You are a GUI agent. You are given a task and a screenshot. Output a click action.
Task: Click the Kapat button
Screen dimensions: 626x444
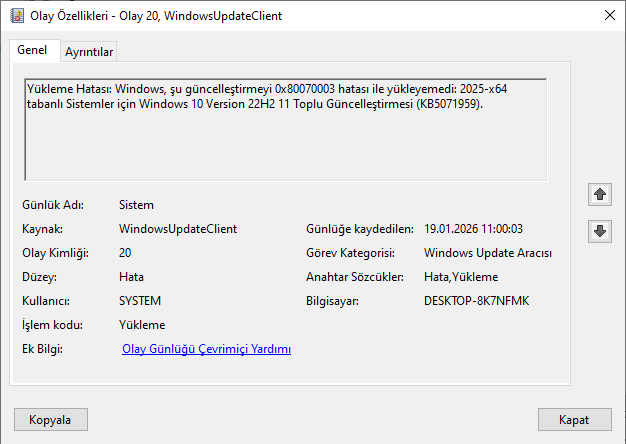click(x=574, y=420)
